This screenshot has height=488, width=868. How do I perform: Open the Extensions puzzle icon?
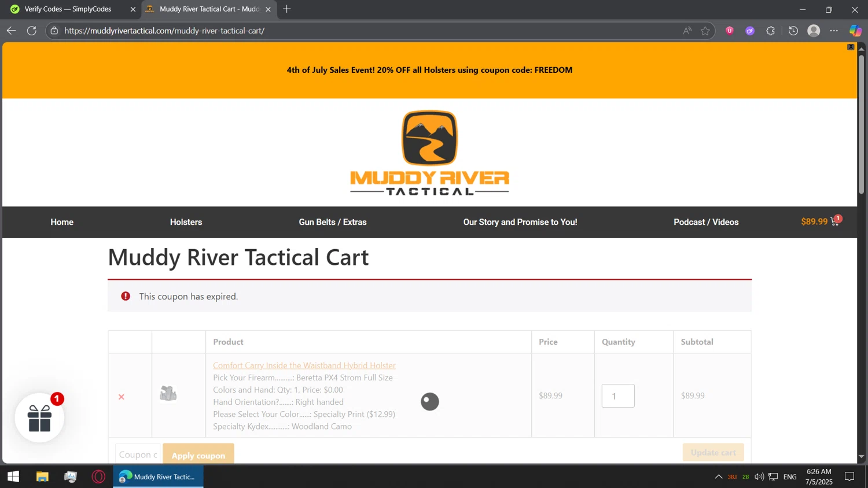coord(770,31)
